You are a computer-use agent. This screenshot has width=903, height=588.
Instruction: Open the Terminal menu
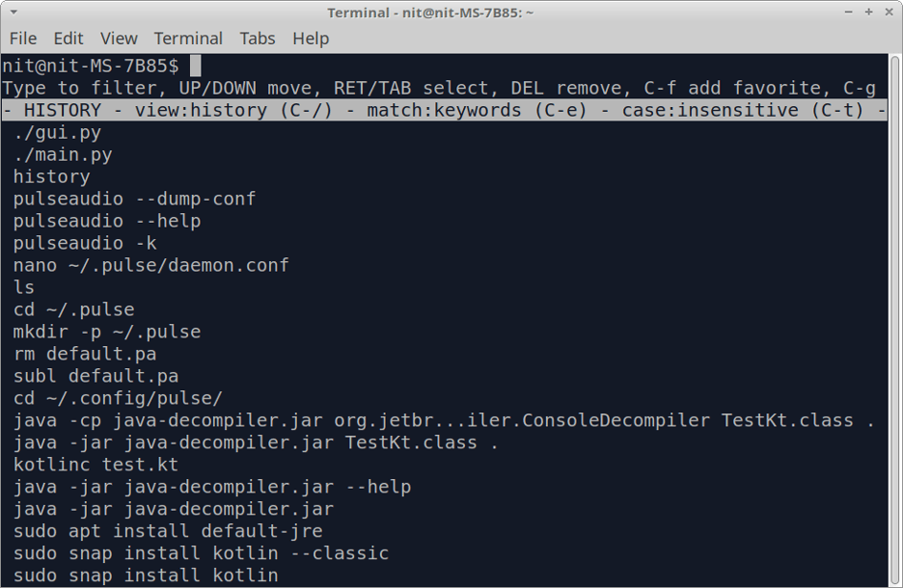[187, 39]
